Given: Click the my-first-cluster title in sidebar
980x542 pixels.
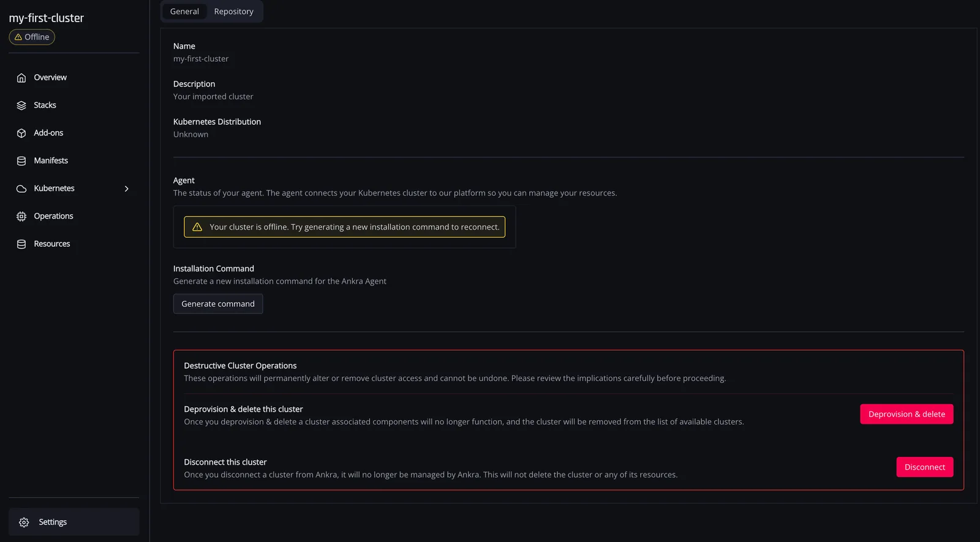Looking at the screenshot, I should click(47, 18).
